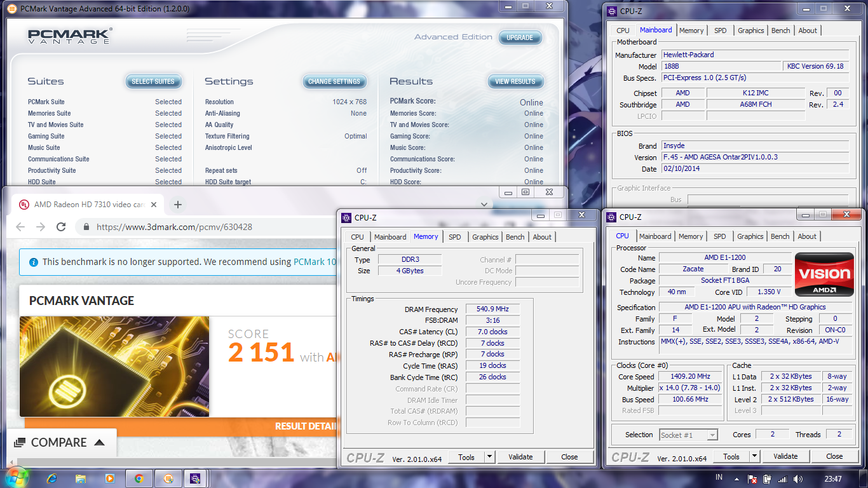Close the AMD Radeon HD 7310 browser tab
Image resolution: width=868 pixels, height=488 pixels.
[x=154, y=205]
